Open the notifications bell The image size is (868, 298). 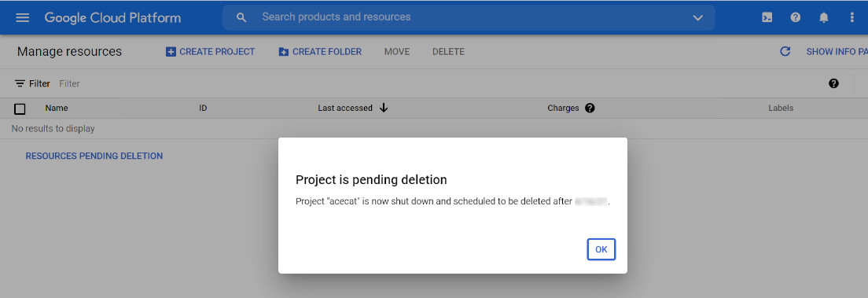824,18
